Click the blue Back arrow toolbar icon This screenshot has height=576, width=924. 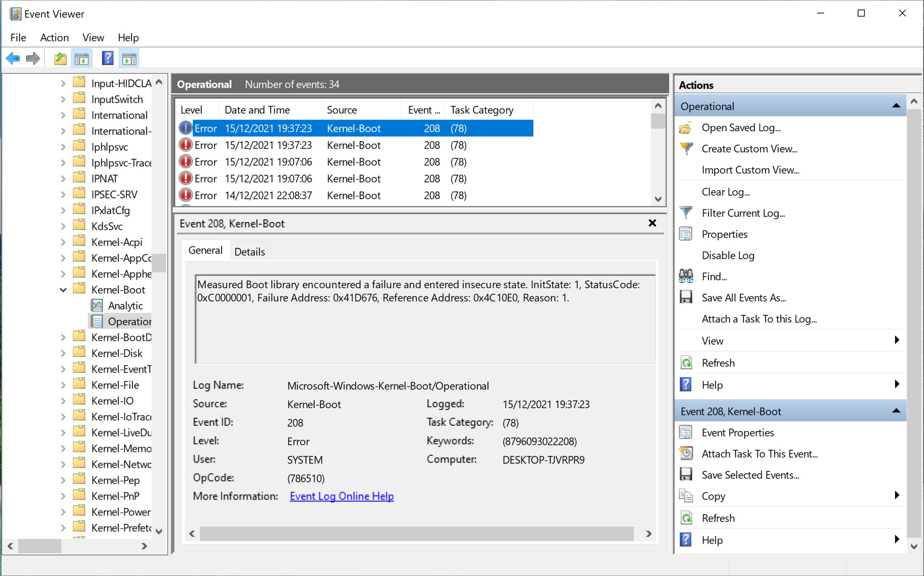pyautogui.click(x=13, y=59)
